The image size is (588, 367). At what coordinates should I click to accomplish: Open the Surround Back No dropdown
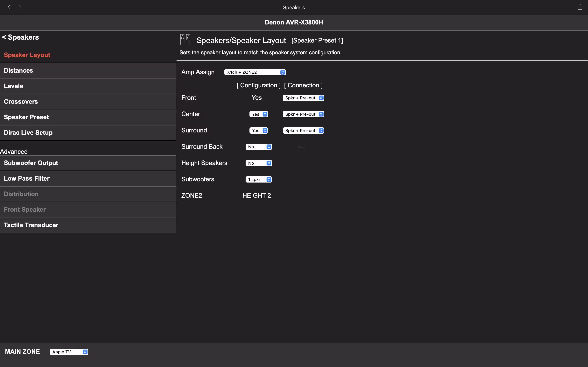point(259,147)
